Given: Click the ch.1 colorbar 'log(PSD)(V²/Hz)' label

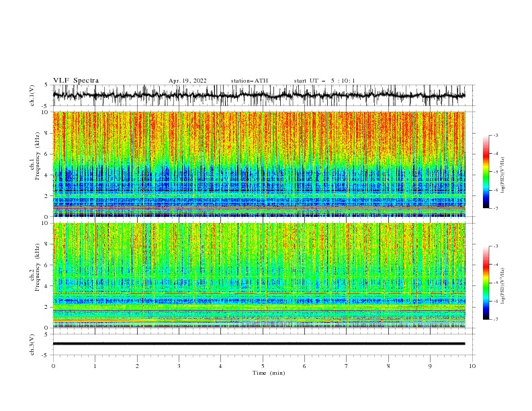Looking at the screenshot, I should (503, 175).
